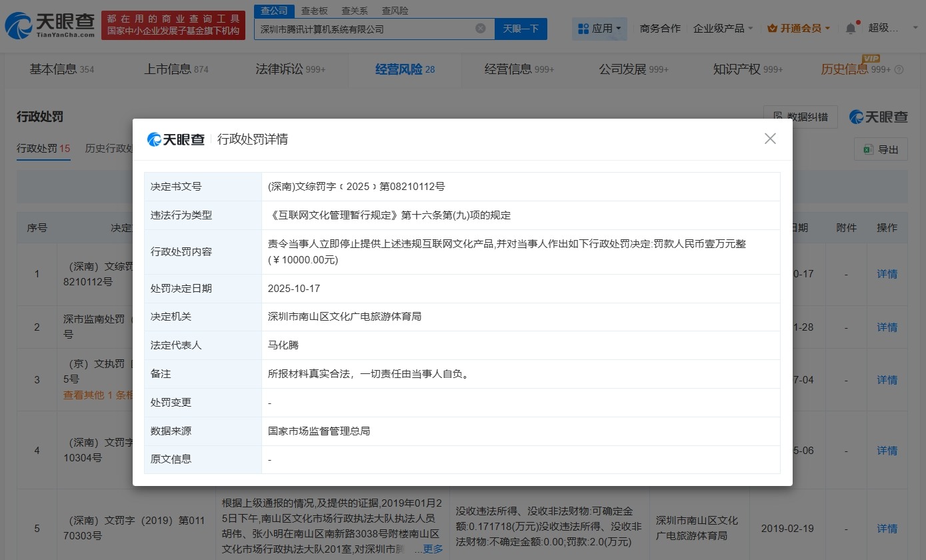
Task: Clear the search box using the x icon
Action: pos(481,28)
